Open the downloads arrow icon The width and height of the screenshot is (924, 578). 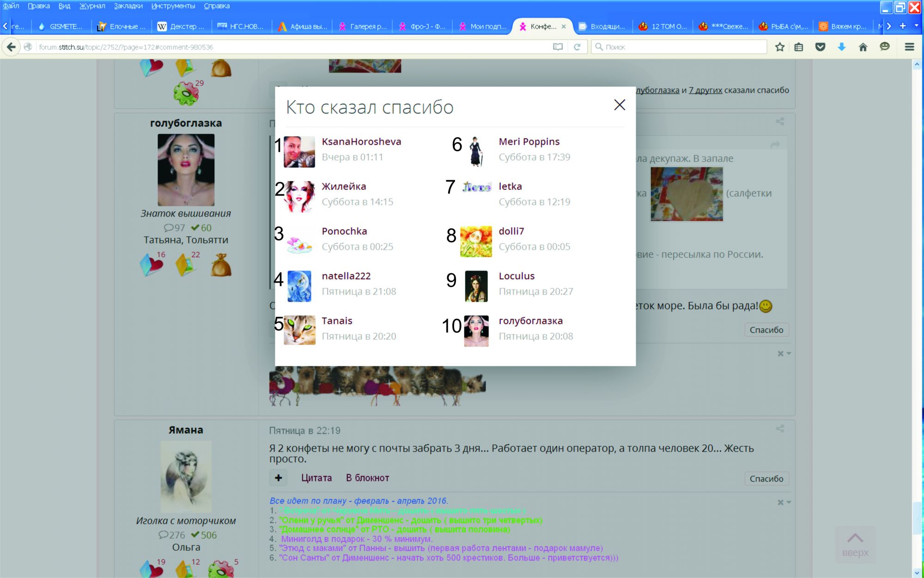[841, 47]
